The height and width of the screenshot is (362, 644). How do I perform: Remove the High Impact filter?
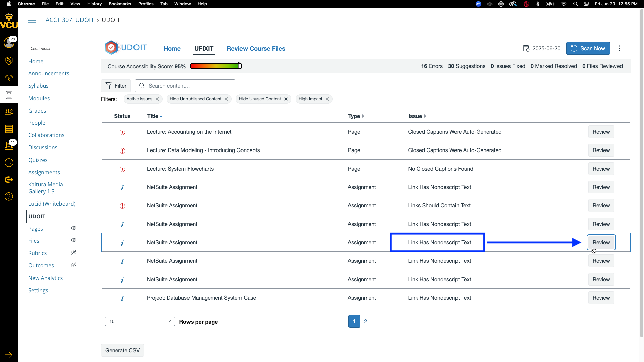tap(327, 99)
